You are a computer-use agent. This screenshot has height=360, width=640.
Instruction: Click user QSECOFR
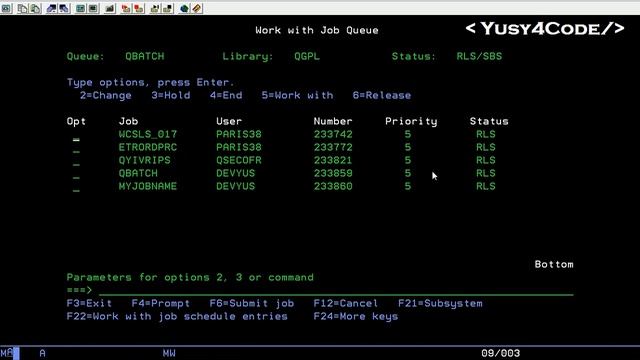239,160
